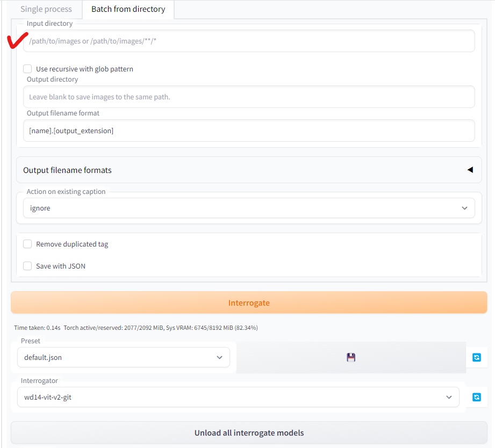Open the Preset default.json dropdown
Screen dimensions: 495x448
tap(124, 357)
